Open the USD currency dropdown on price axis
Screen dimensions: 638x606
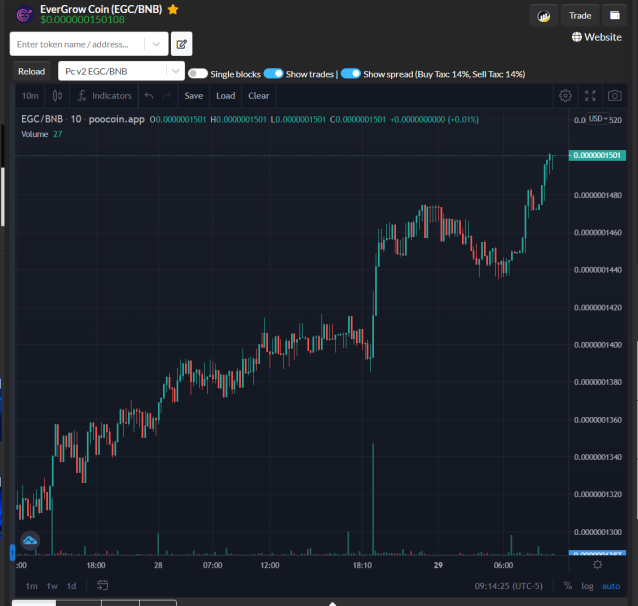coord(598,118)
